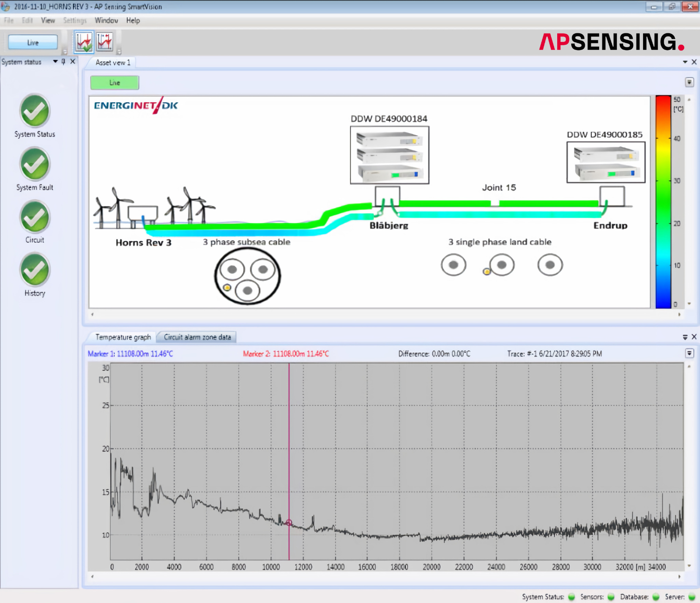Select the graph with green checkmark toolbar icon
Screen dimensions: 700x603
tap(84, 42)
